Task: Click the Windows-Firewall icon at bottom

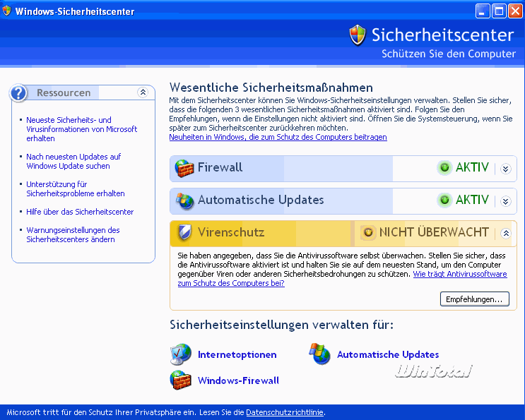Action: coord(181,380)
